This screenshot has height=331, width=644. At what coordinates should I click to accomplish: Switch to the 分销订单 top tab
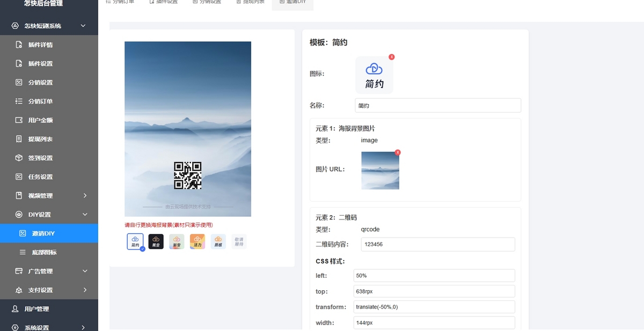(x=120, y=3)
